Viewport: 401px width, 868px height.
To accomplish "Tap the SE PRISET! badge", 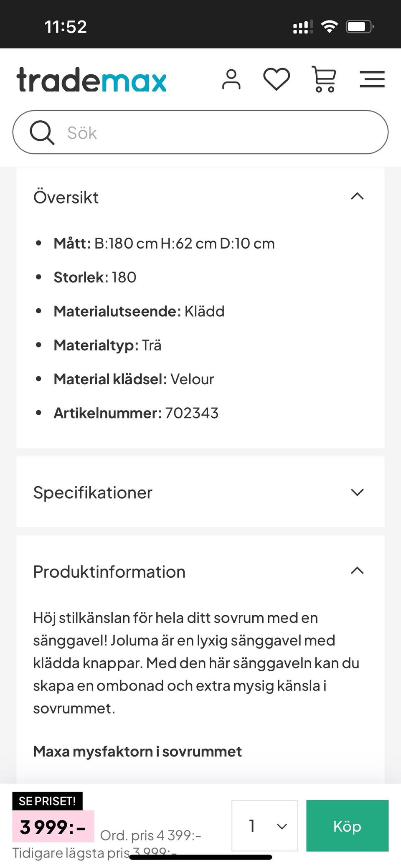I will click(x=47, y=801).
